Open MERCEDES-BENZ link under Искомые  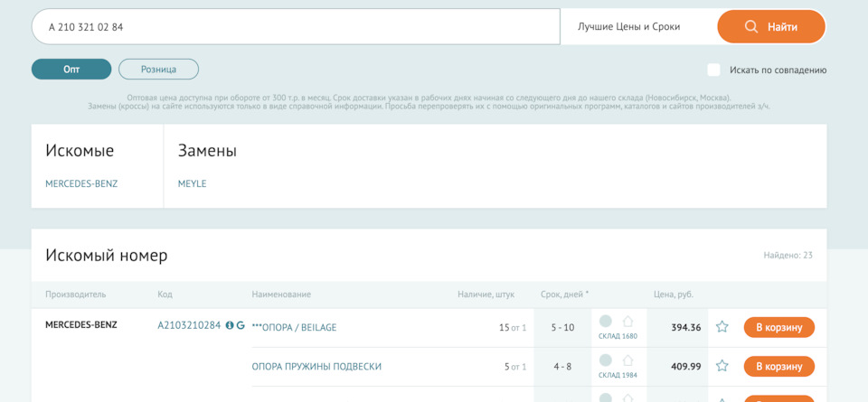point(81,184)
